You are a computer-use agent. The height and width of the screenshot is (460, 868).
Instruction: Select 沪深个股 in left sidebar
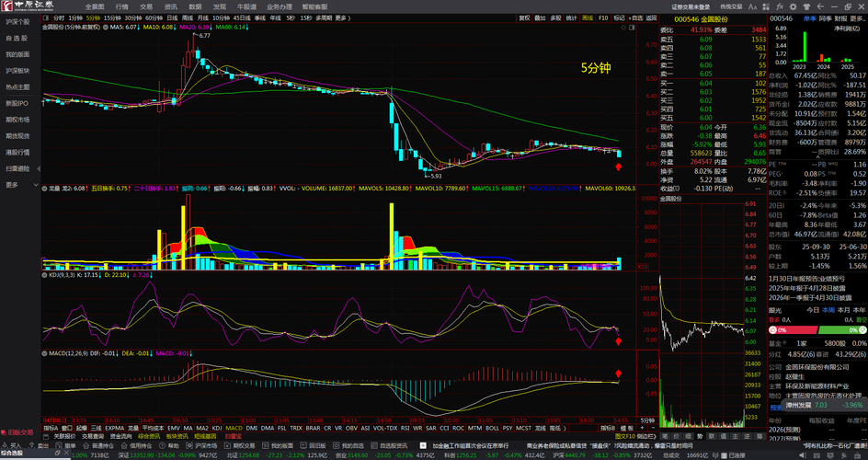pyautogui.click(x=17, y=21)
